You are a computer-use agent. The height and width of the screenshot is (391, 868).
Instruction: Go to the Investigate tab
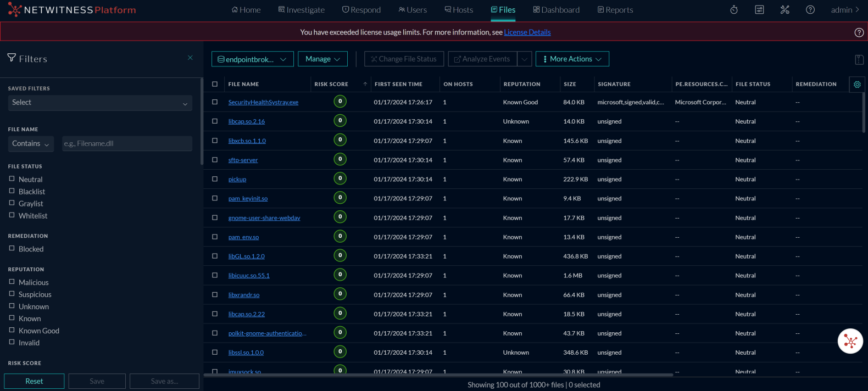click(x=301, y=10)
